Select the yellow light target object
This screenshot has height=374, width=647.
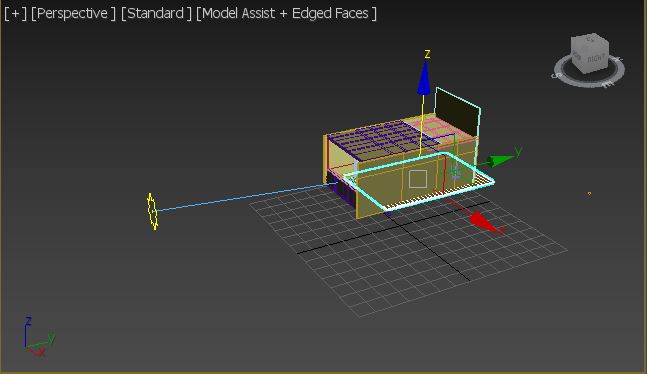[152, 212]
